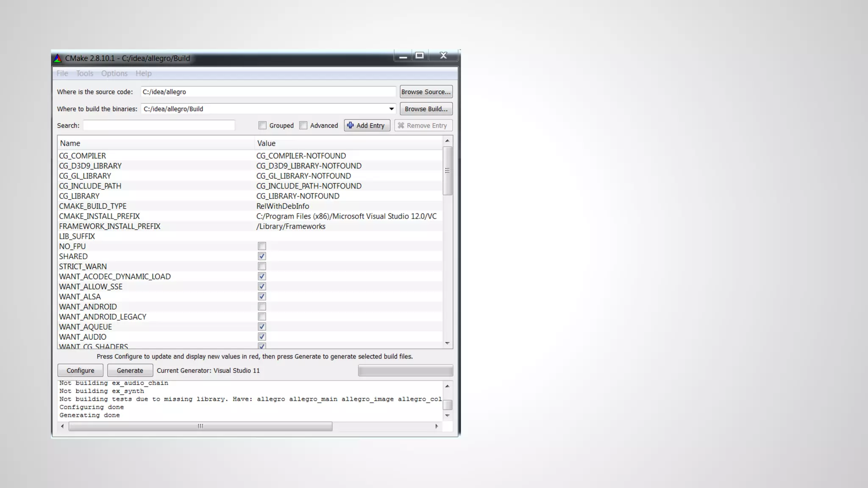Toggle the Advanced view checkbox
This screenshot has width=868, height=488.
point(303,125)
